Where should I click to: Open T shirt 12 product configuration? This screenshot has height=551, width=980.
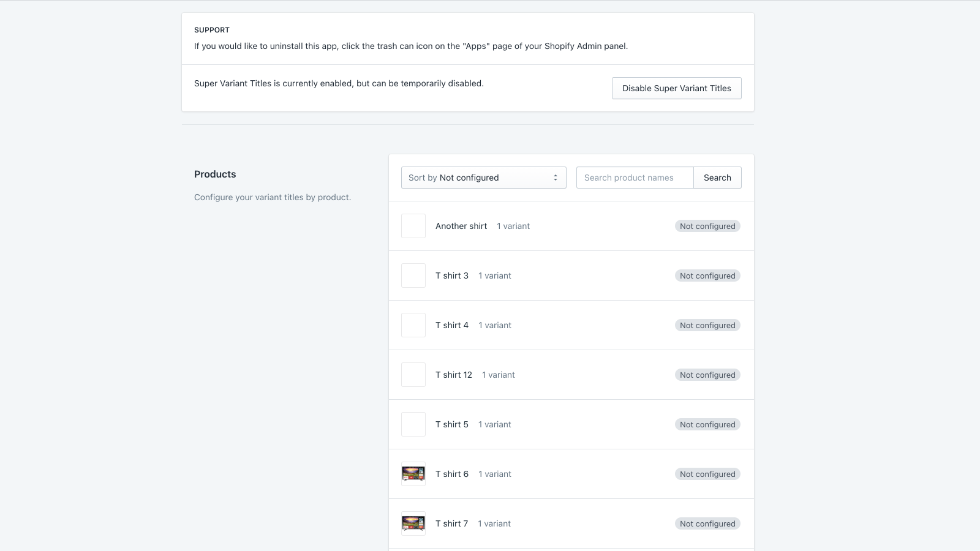pyautogui.click(x=571, y=375)
